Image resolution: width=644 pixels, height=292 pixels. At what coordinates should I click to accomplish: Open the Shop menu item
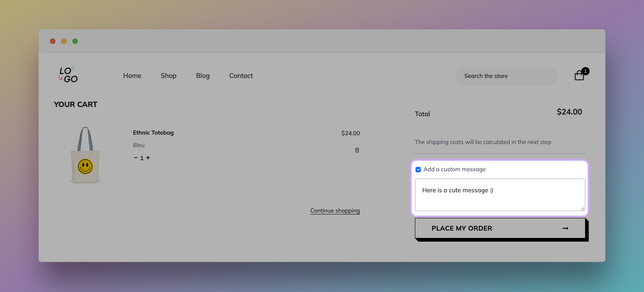pos(168,76)
